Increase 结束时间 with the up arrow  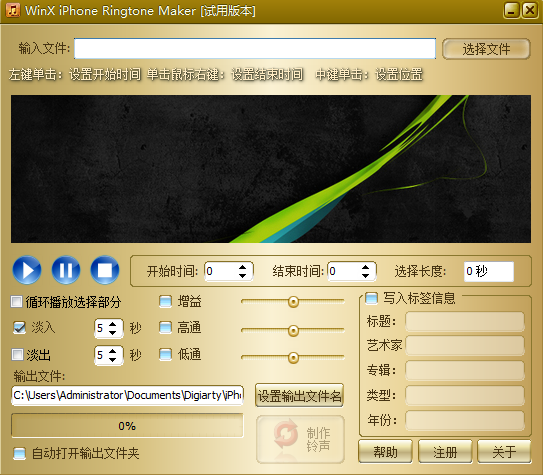click(x=365, y=267)
